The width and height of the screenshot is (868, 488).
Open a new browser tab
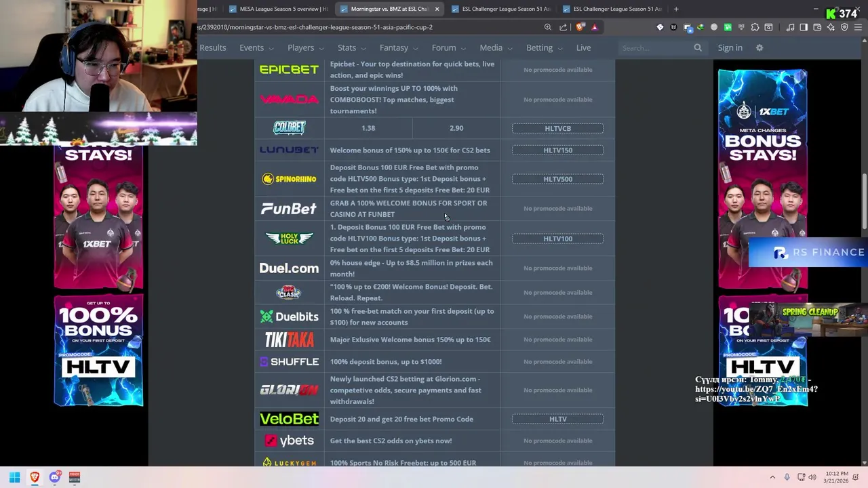point(676,9)
